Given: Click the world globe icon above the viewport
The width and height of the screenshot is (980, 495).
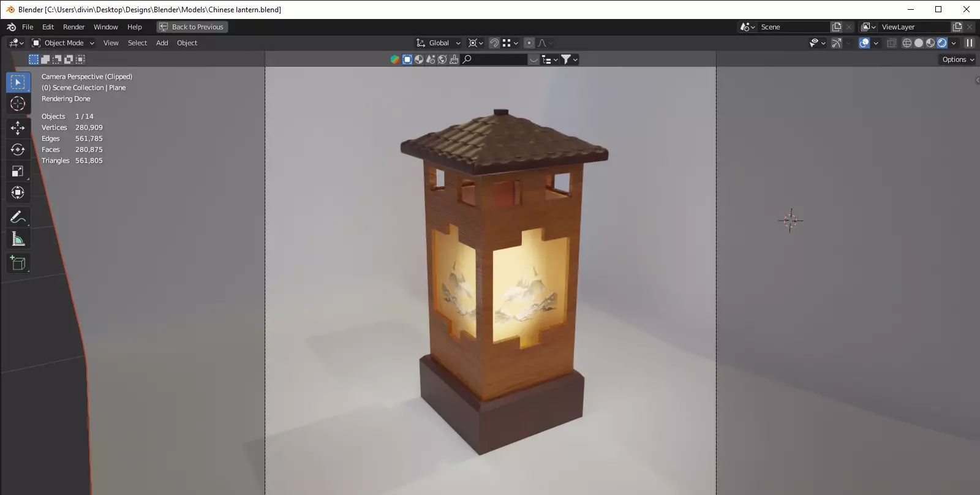Looking at the screenshot, I should pos(442,59).
